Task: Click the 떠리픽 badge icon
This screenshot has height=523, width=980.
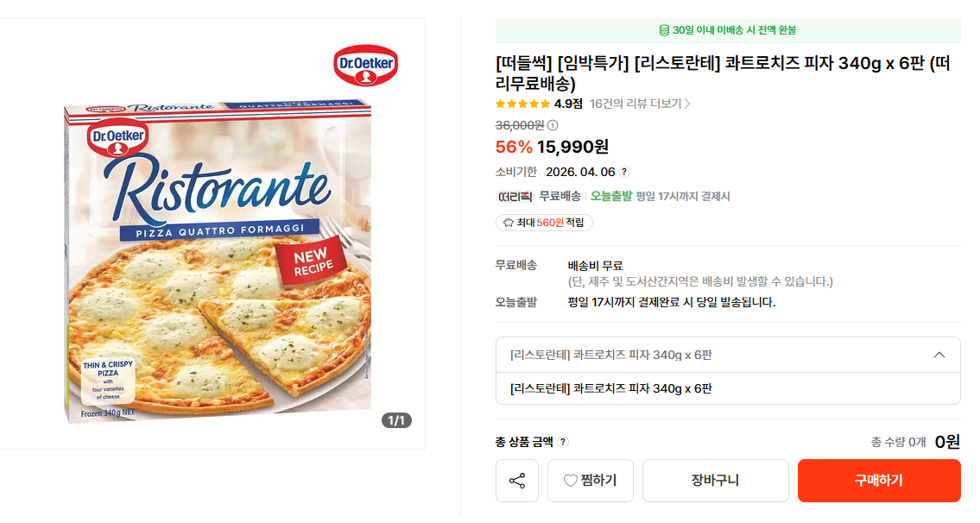Action: coord(515,197)
